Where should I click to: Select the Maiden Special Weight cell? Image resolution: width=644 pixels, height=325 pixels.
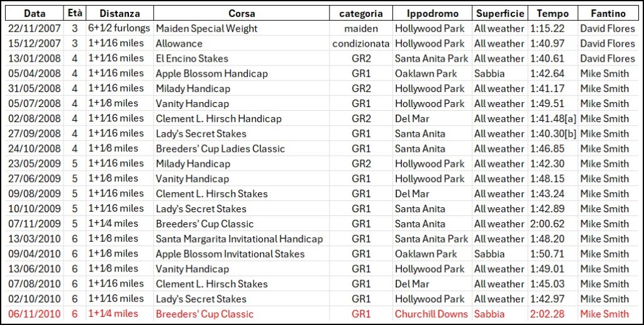point(207,28)
